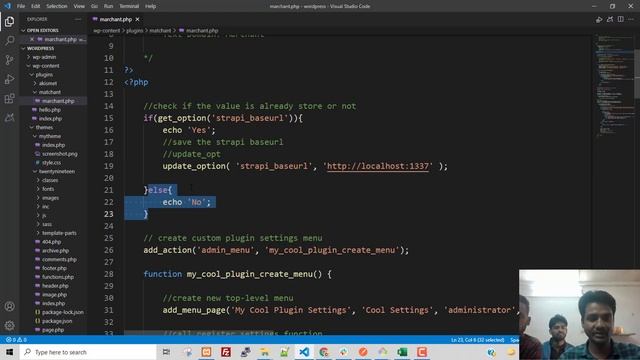This screenshot has height=360, width=640.
Task: Click in the Windows taskbar search box
Action: coord(88,352)
